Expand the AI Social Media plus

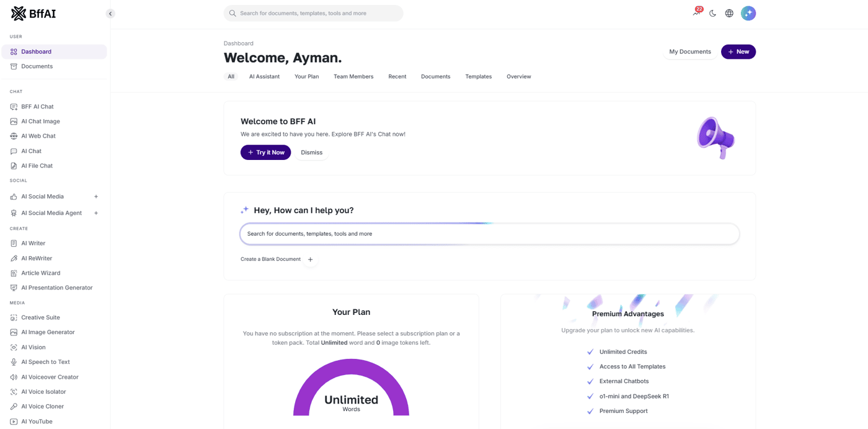96,197
